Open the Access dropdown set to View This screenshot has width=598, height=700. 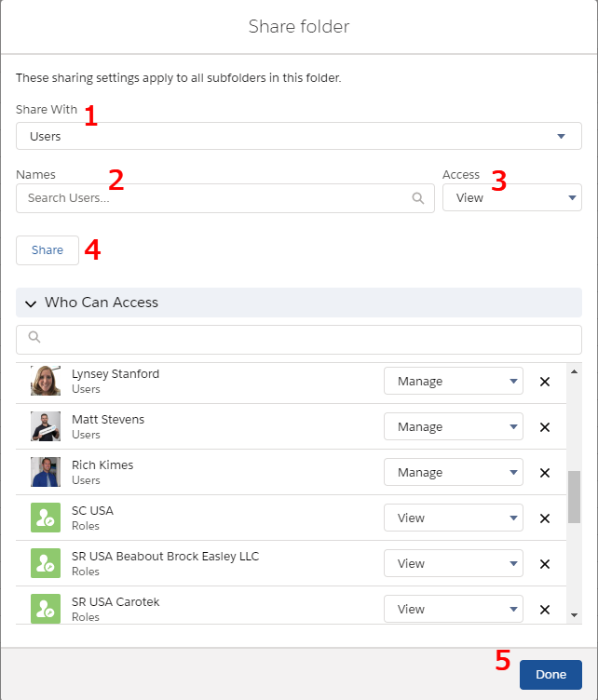(x=511, y=197)
